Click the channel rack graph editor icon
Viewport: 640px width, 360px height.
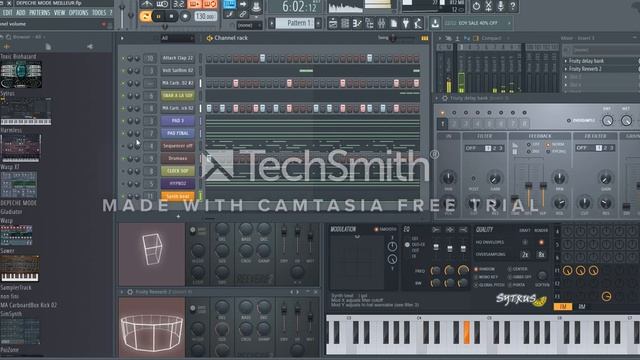pyautogui.click(x=424, y=38)
